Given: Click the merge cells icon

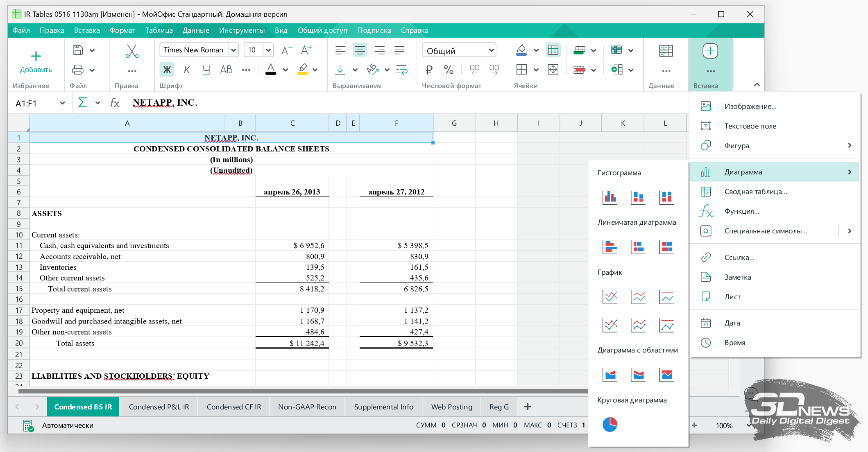Looking at the screenshot, I should (x=553, y=70).
